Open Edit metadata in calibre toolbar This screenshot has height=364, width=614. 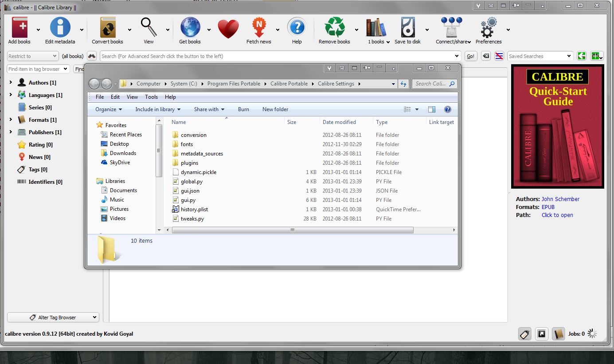[x=60, y=27]
